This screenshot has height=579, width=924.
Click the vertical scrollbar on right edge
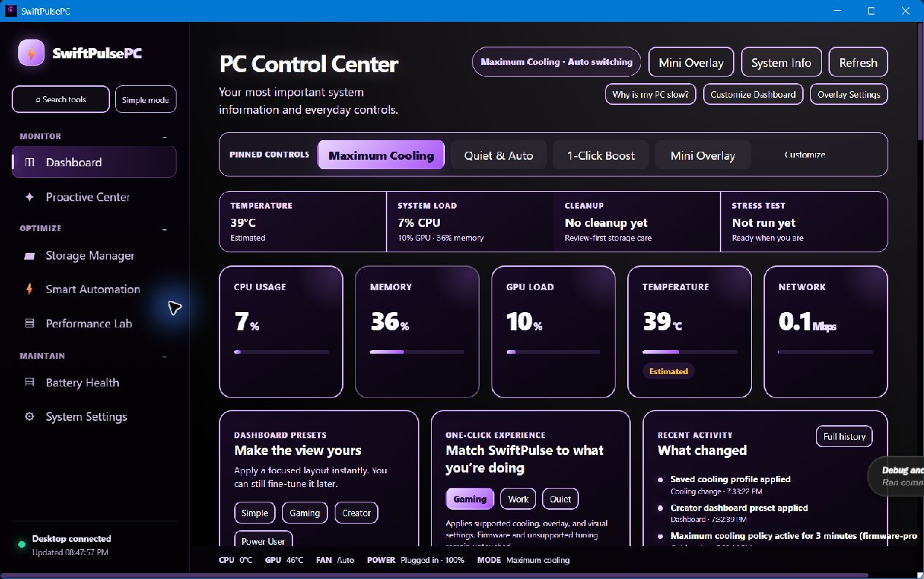pyautogui.click(x=919, y=82)
